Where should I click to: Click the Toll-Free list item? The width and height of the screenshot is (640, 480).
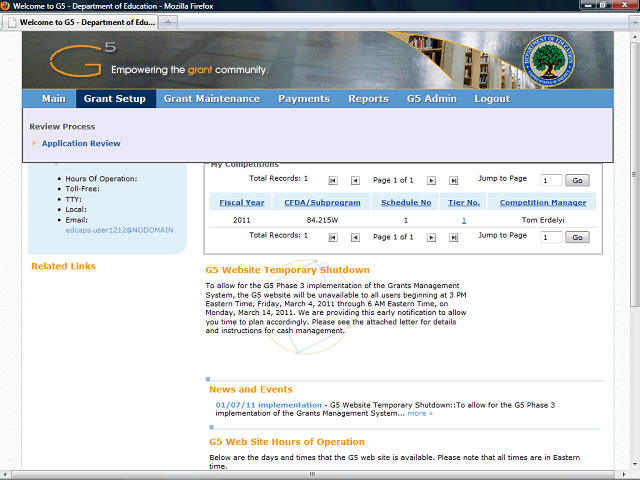click(82, 189)
